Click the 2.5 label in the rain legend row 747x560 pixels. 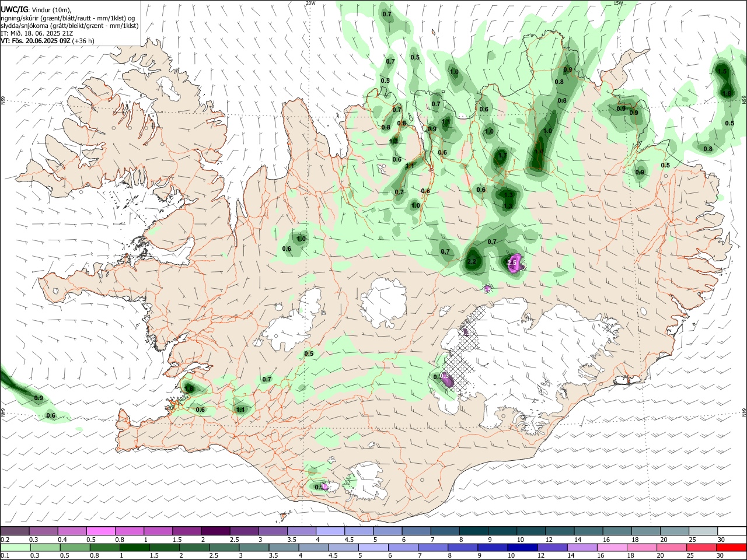[x=215, y=556]
